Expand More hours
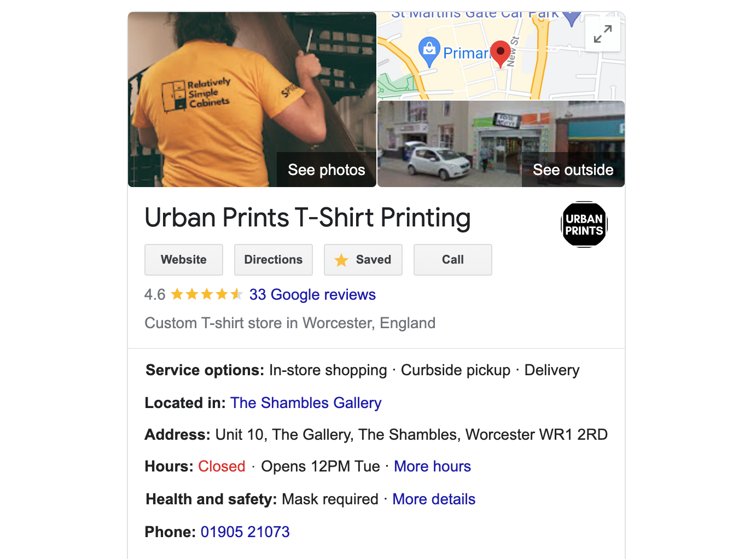Viewport: 756px width, 559px height. (432, 467)
